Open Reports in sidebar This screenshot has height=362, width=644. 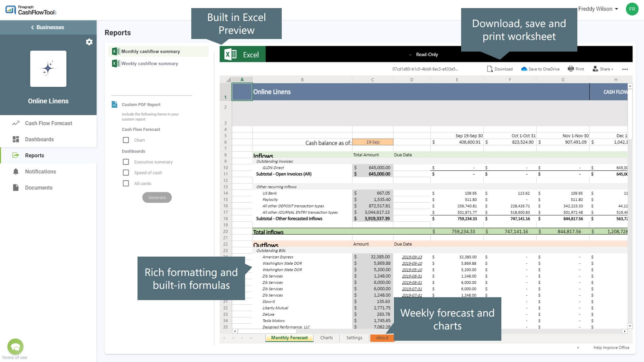point(48,155)
